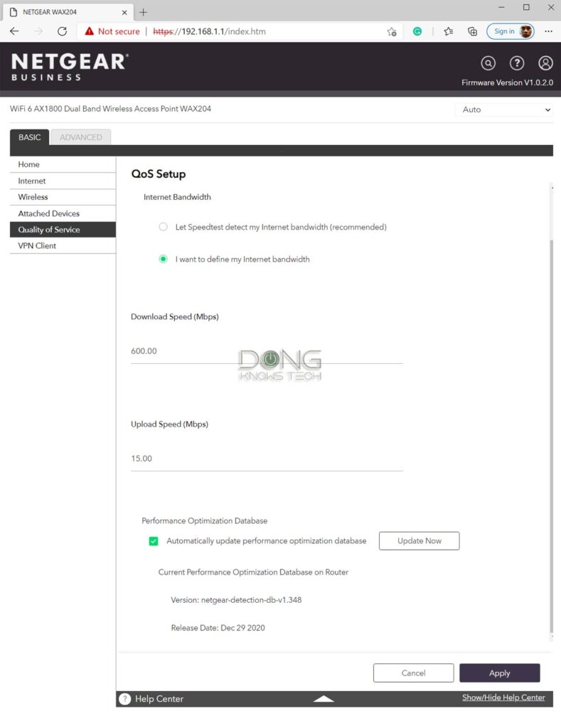
Task: Click the NETGEAR Business logo
Action: tap(70, 66)
